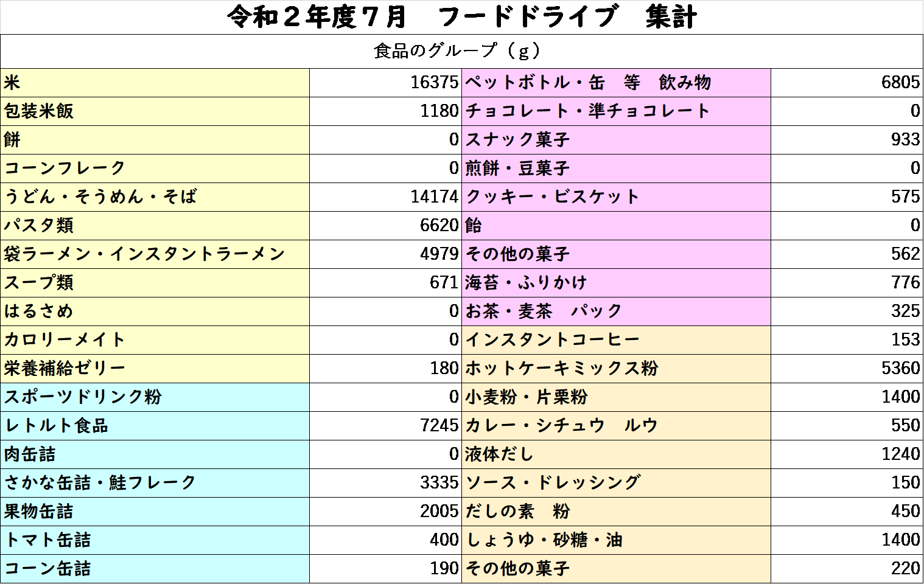Viewport: 924px width, 584px height.
Task: Select the value 2005 for 果物缶詰
Action: [x=385, y=512]
